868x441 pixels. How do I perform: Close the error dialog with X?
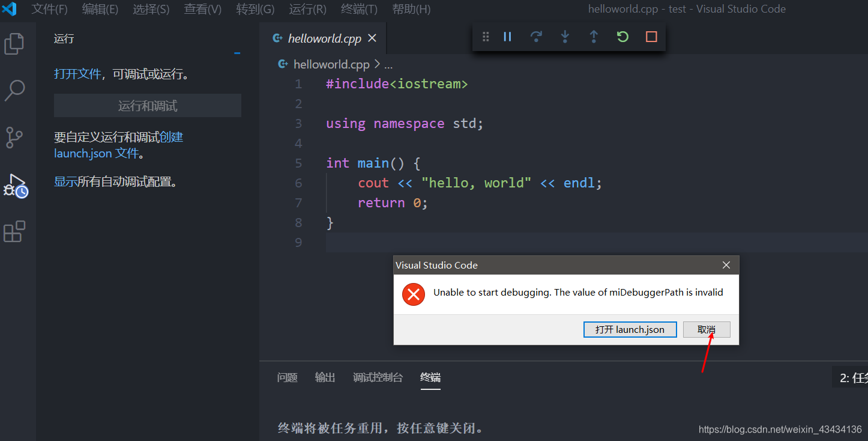tap(726, 265)
